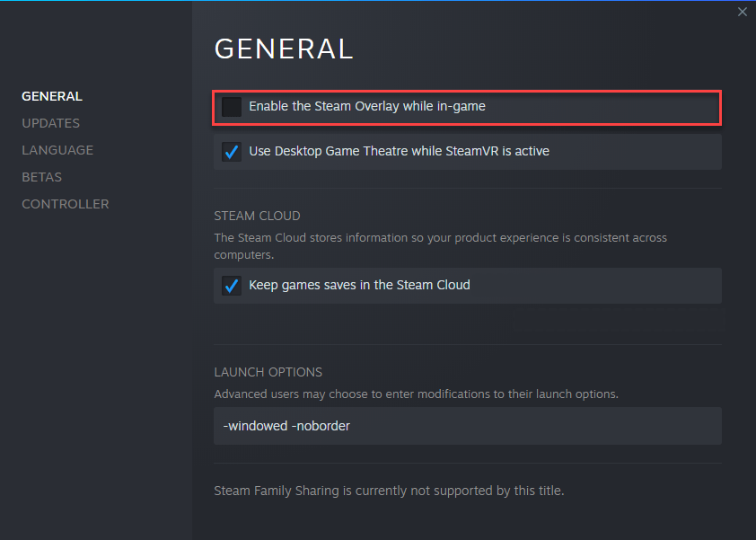Close the game properties window

(743, 12)
